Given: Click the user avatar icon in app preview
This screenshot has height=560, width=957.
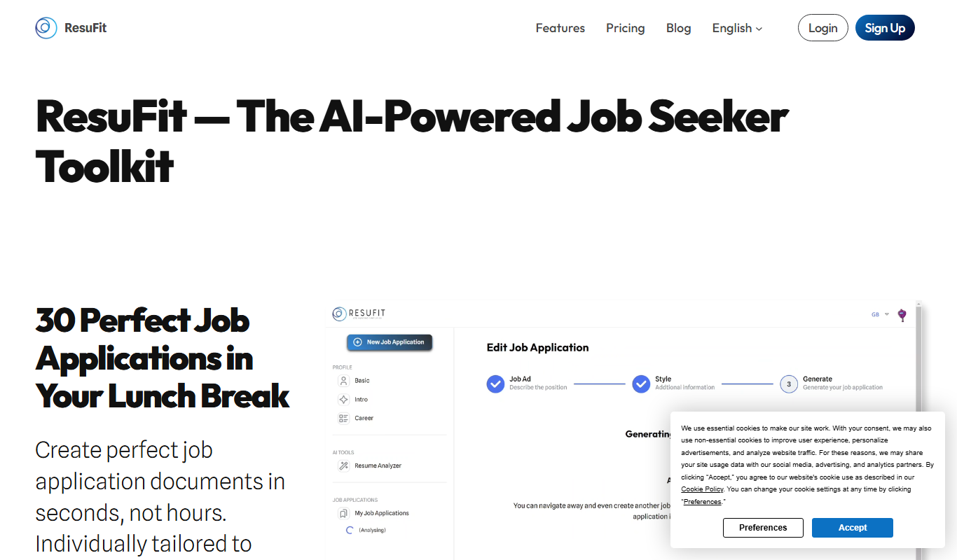Looking at the screenshot, I should point(902,315).
